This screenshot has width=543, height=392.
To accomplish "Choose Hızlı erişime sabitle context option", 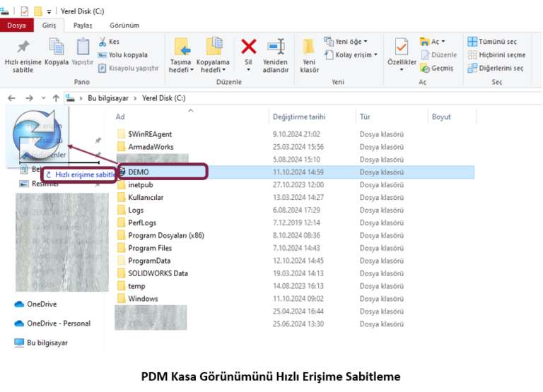I will 79,174.
